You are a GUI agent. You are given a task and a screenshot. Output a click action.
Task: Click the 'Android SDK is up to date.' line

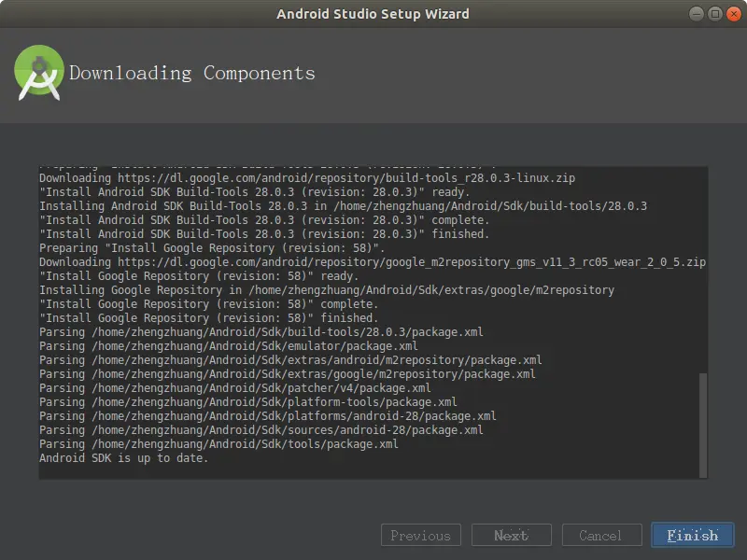(x=124, y=458)
